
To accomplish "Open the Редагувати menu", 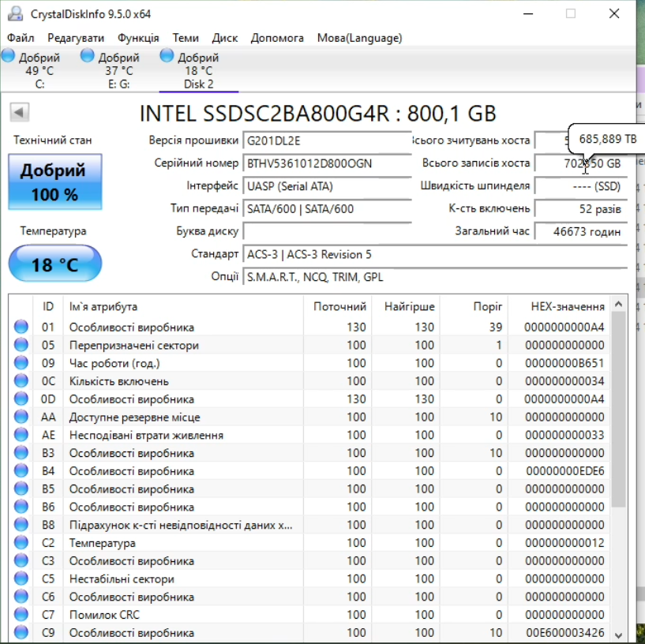I will pyautogui.click(x=76, y=38).
